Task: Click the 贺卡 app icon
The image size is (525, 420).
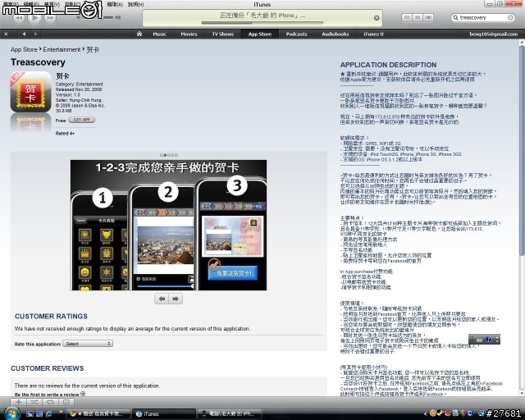Action: (30, 92)
